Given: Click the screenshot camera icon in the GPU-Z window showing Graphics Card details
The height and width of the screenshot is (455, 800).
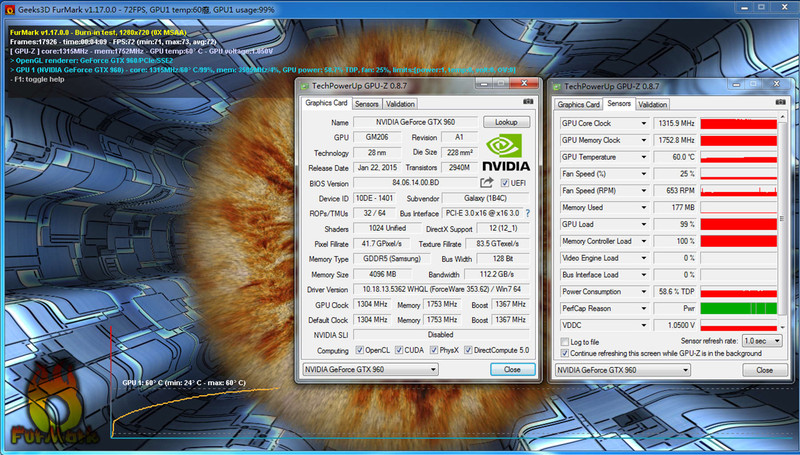Looking at the screenshot, I should pos(528,102).
